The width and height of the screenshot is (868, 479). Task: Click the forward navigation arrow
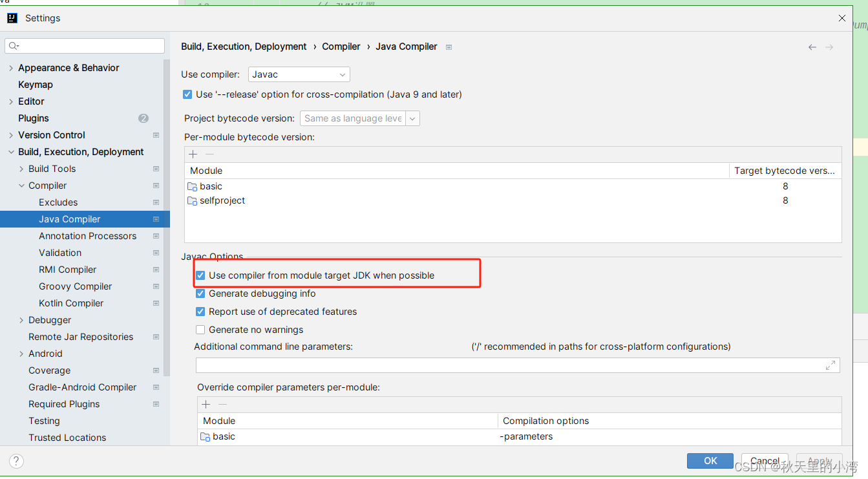[x=830, y=47]
